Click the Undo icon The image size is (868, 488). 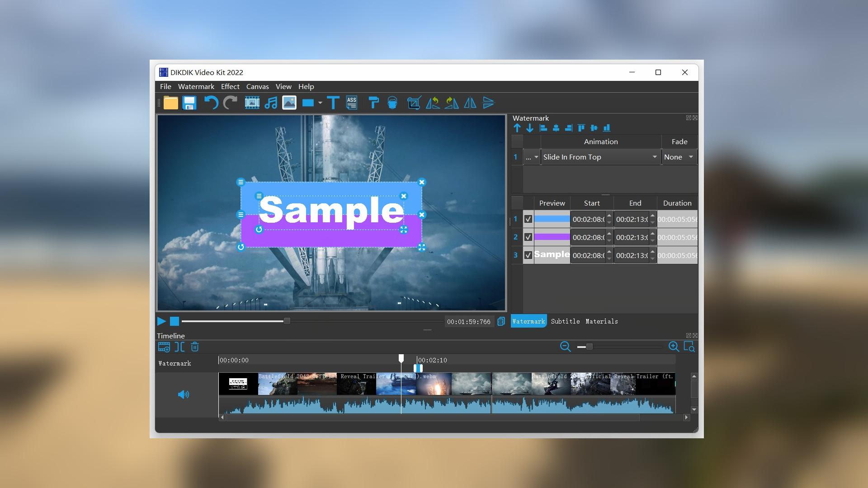(x=211, y=103)
